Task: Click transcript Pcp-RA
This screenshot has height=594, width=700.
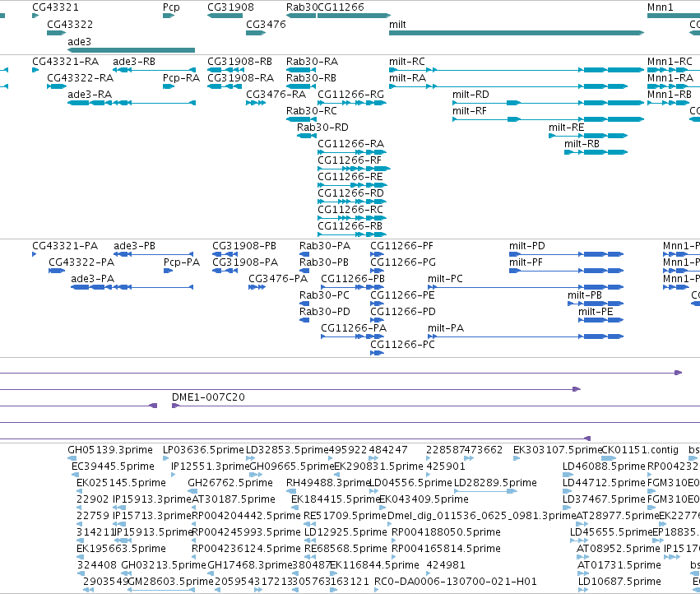Action: tap(169, 86)
